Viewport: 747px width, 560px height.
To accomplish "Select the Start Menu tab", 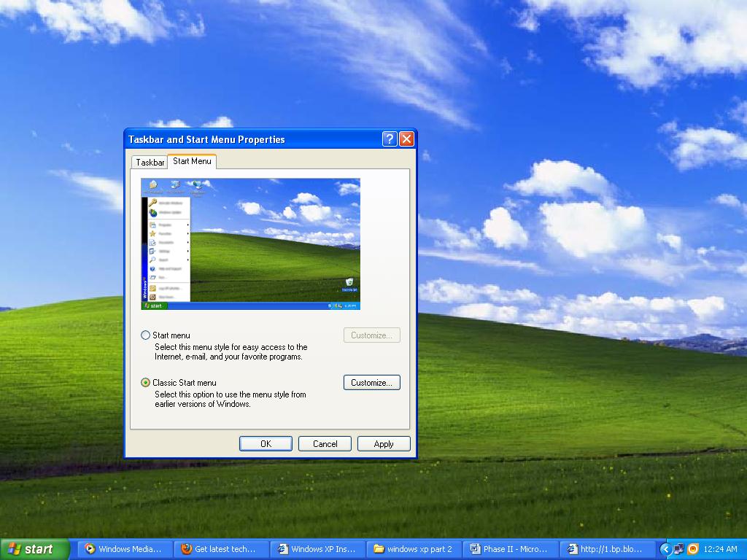I will 192,161.
